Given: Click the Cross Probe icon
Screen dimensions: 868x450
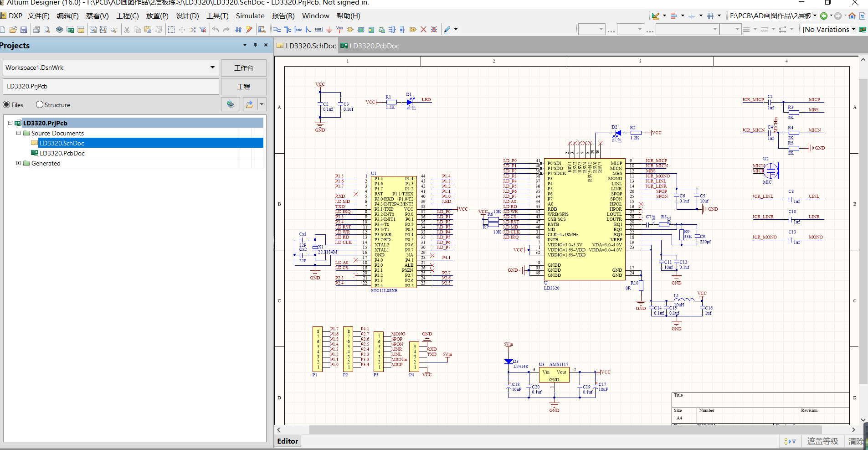Looking at the screenshot, I should click(x=249, y=30).
